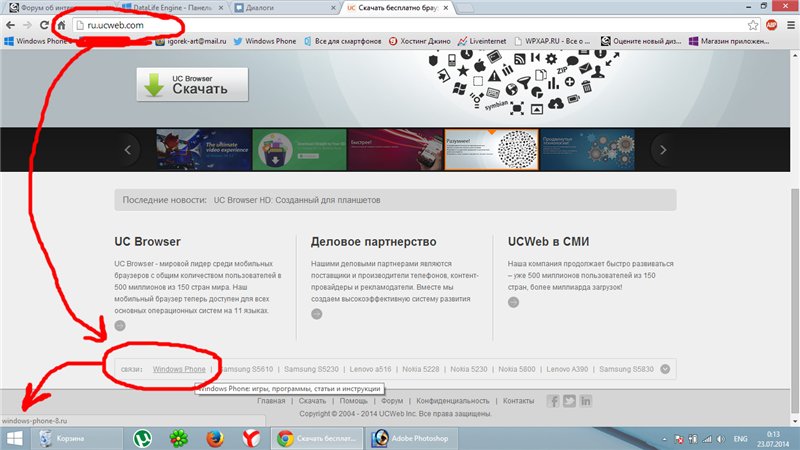
Task: Bookmark page with the star icon
Action: [753, 25]
